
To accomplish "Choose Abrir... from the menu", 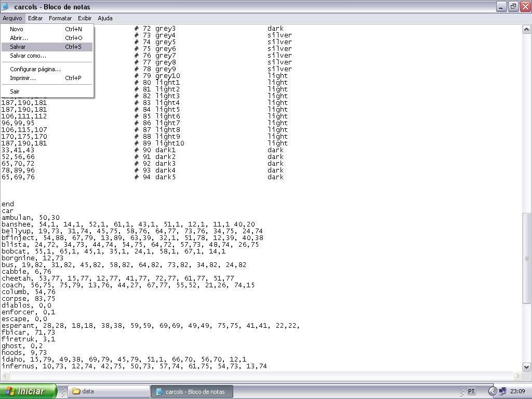I will tap(47, 38).
